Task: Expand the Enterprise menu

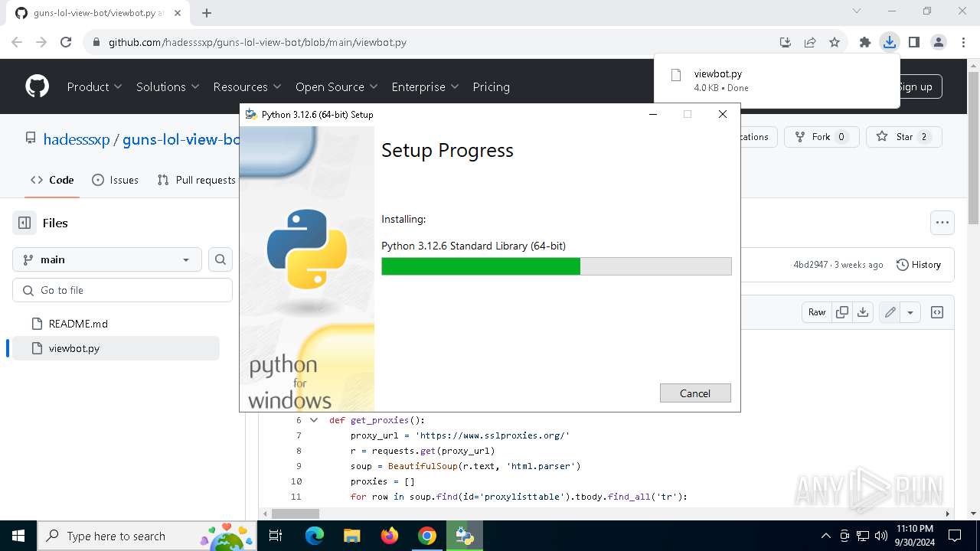Action: [x=425, y=86]
